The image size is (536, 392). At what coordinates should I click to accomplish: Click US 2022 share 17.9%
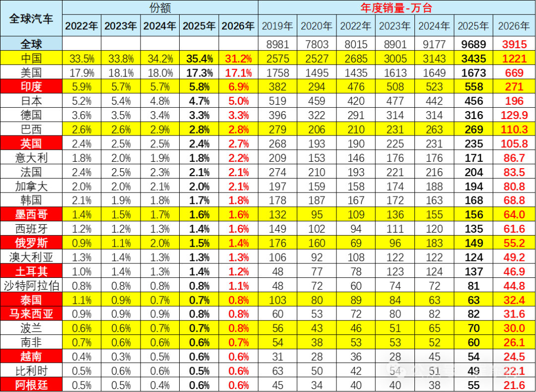pyautogui.click(x=82, y=73)
